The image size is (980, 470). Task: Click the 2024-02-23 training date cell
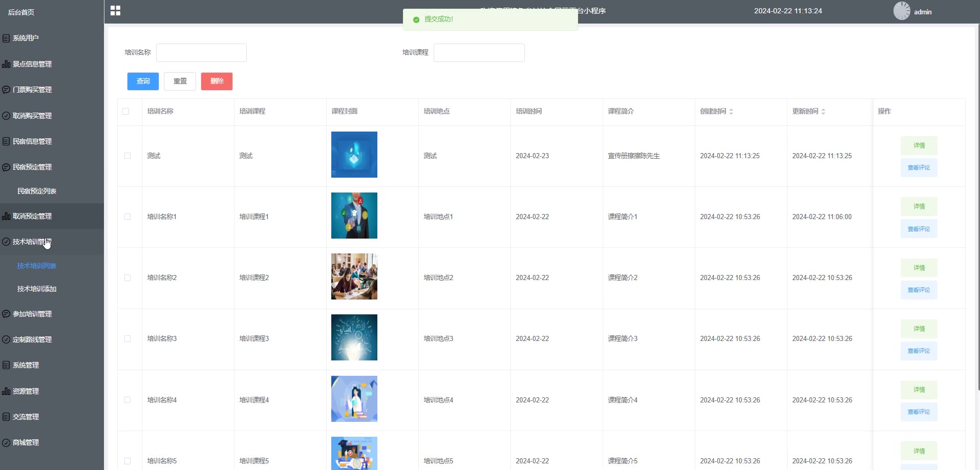(532, 156)
